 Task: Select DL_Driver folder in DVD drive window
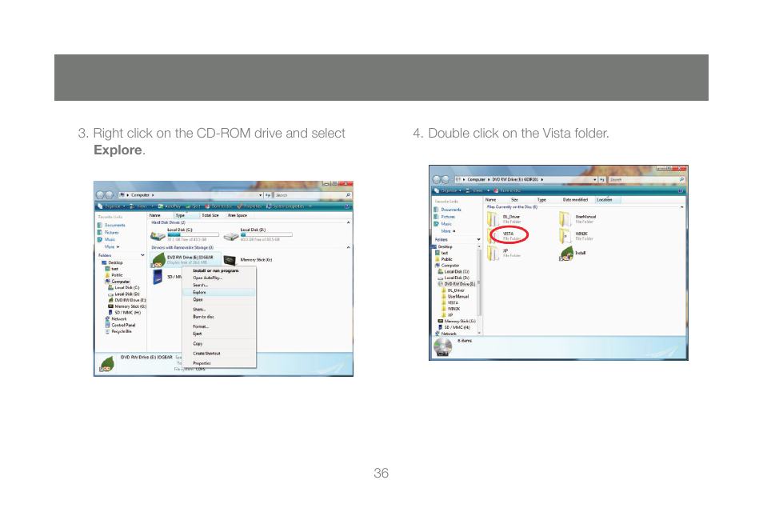(505, 218)
